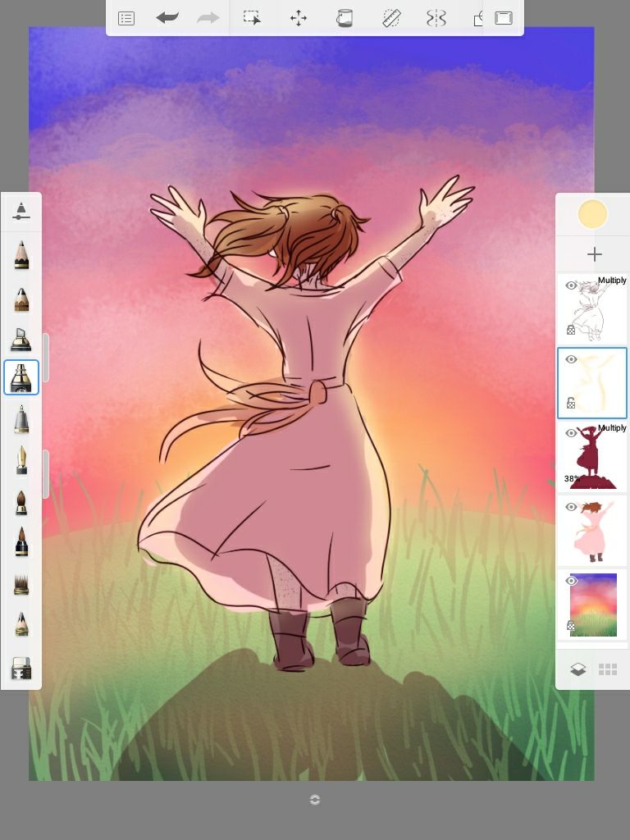Screen dimensions: 630x840
Task: Select the rectangular selection tool
Action: [x=252, y=18]
